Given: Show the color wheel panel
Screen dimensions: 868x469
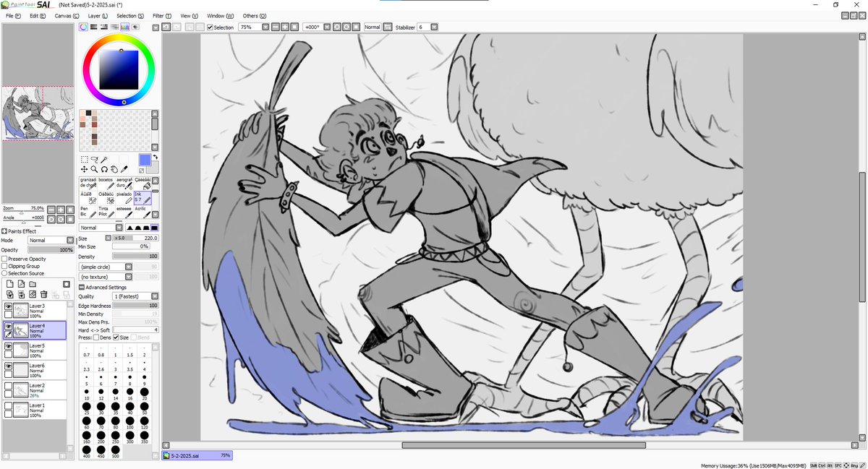Looking at the screenshot, I should tap(83, 27).
